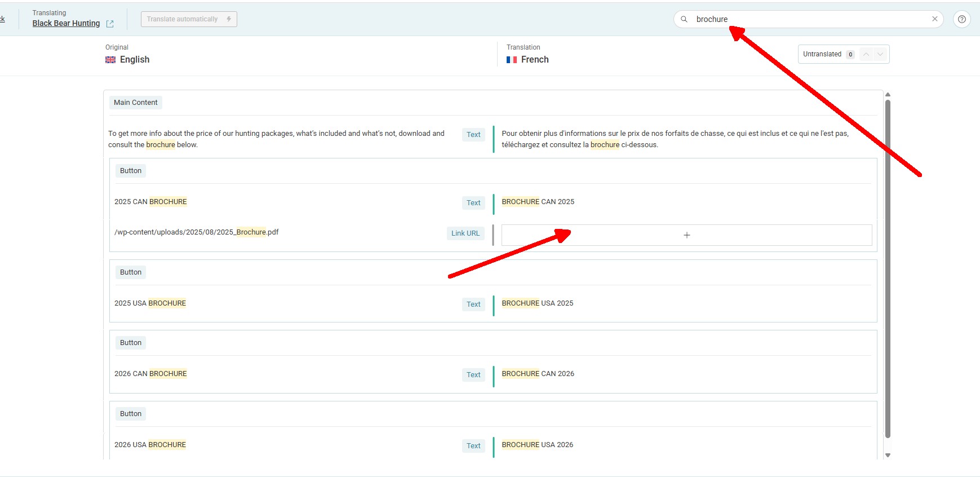The height and width of the screenshot is (477, 980).
Task: Open Black Bear Hunting external link icon
Action: tap(110, 24)
